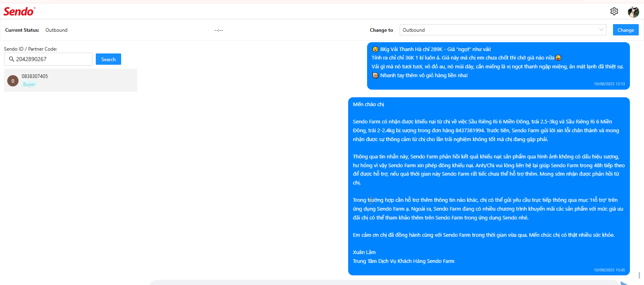Image resolution: width=644 pixels, height=285 pixels.
Task: Click the message input box at bottom
Action: [x=384, y=283]
